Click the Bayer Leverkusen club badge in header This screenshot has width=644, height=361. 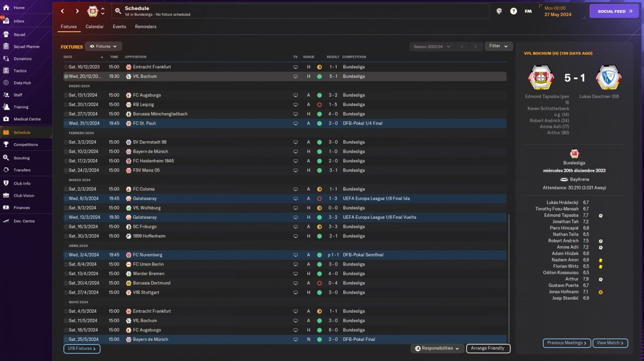tap(93, 11)
